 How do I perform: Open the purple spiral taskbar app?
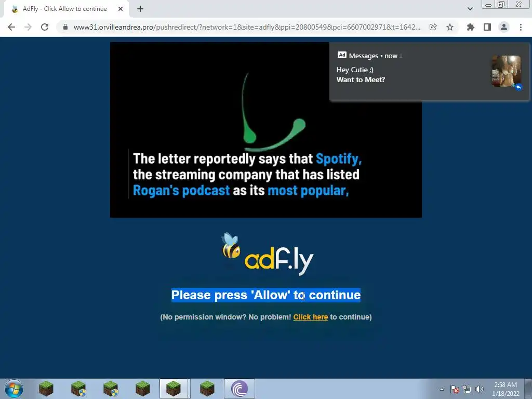click(x=239, y=389)
